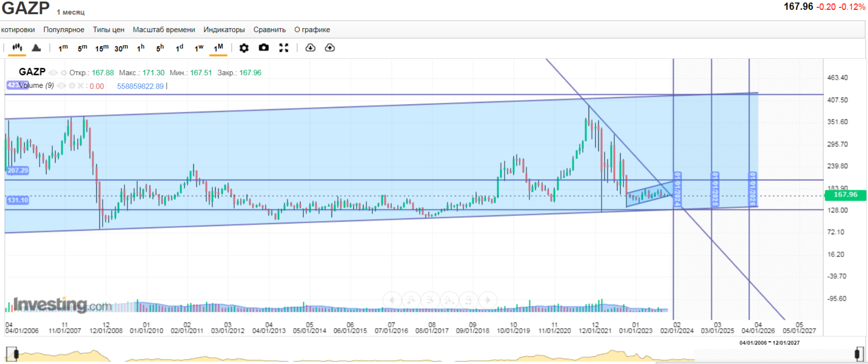Click the Мин.: 167.51 low value
The width and height of the screenshot is (868, 364).
coord(191,73)
